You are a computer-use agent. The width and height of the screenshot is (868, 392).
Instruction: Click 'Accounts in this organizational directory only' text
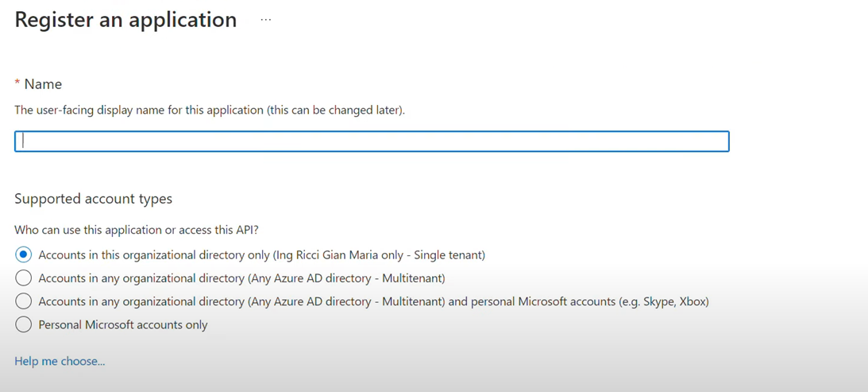coord(154,255)
